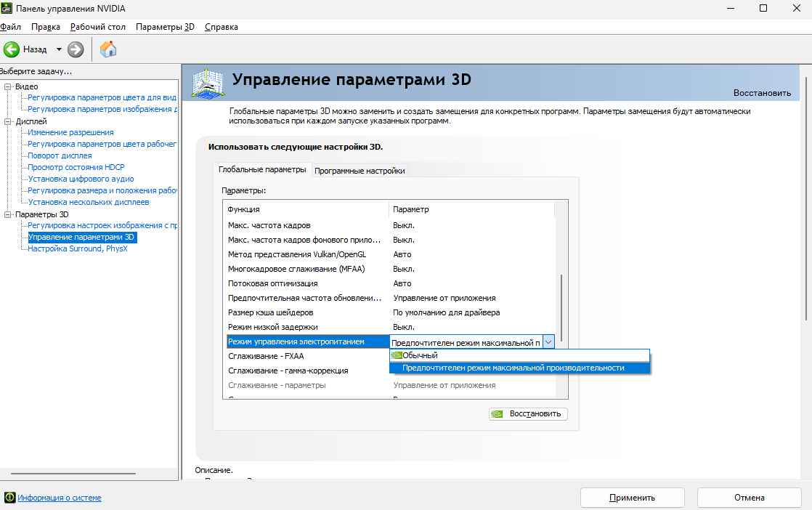Select Предпочтительная частота обновления row
The height and width of the screenshot is (510, 812).
391,298
